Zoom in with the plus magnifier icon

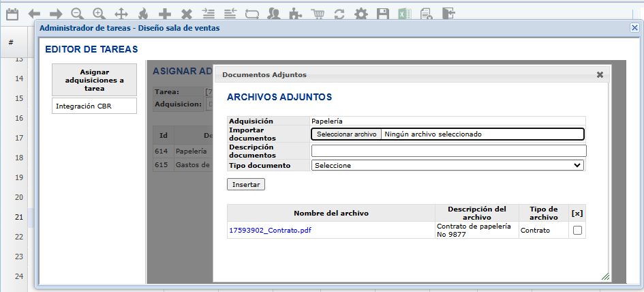pos(99,14)
